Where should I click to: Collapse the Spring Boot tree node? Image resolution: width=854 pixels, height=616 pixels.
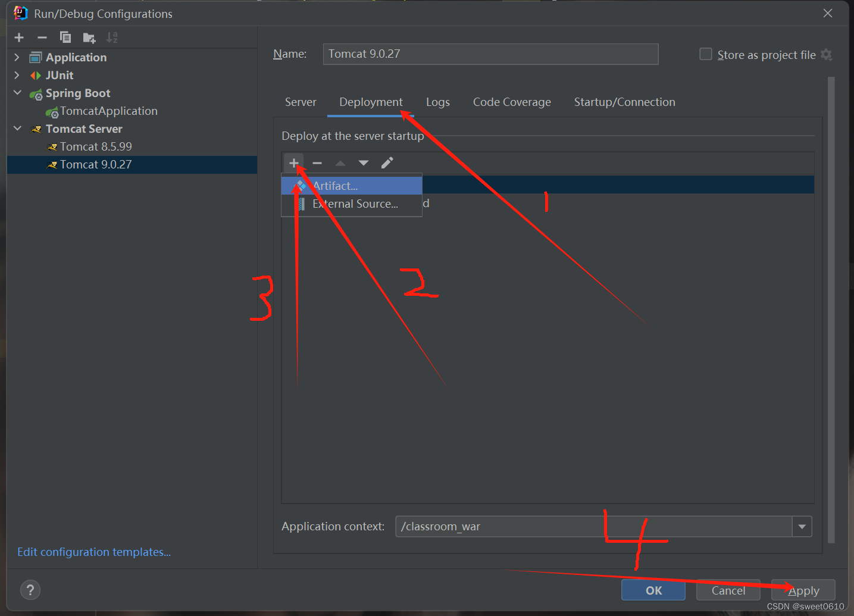point(17,93)
